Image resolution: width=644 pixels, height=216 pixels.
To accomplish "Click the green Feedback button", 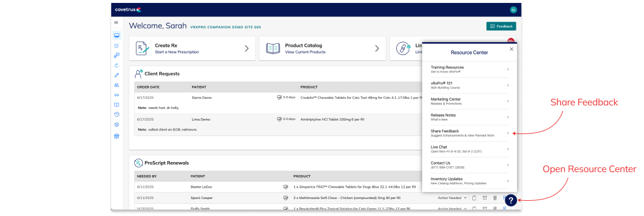I will (x=501, y=26).
